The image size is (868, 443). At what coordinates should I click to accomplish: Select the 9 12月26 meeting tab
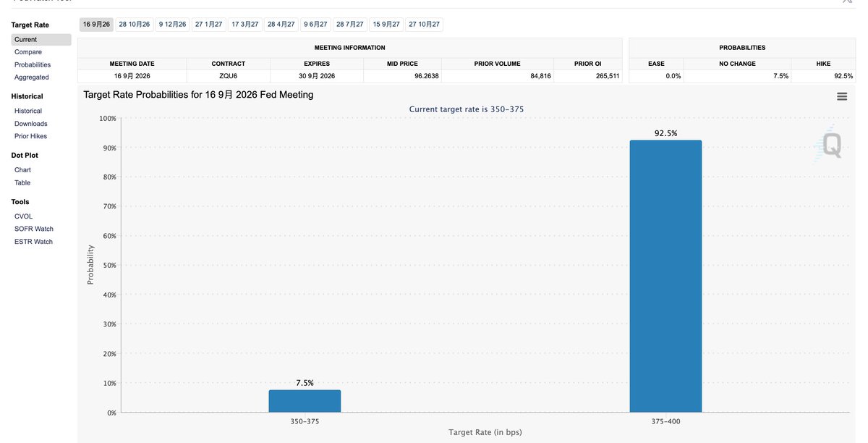(173, 25)
